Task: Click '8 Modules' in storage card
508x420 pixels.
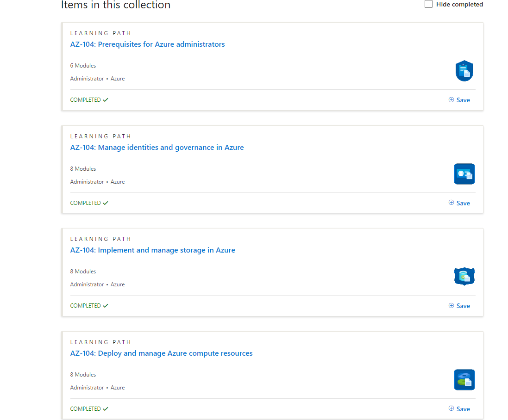Action: pyautogui.click(x=83, y=272)
